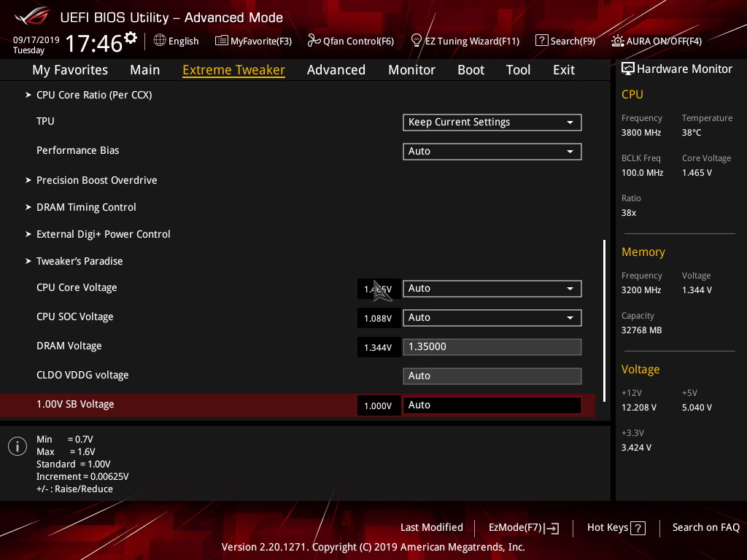Viewport: 747px width, 560px height.
Task: Click the settings list scrollbar
Action: (x=604, y=321)
